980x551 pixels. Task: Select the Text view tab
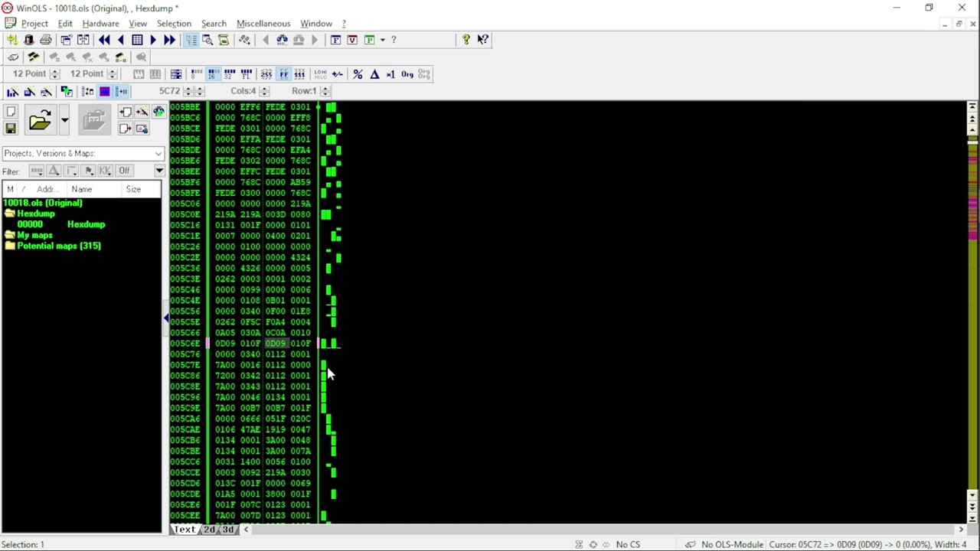185,530
